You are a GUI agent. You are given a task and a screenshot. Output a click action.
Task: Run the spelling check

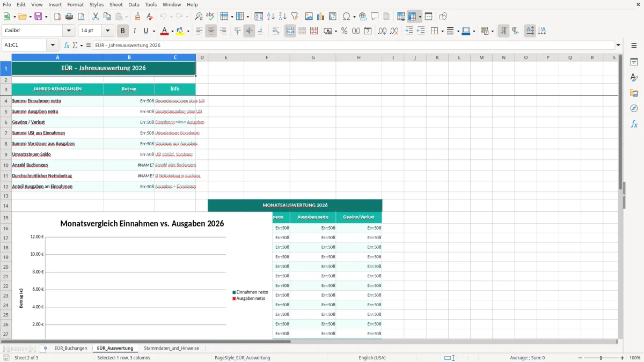(x=210, y=17)
